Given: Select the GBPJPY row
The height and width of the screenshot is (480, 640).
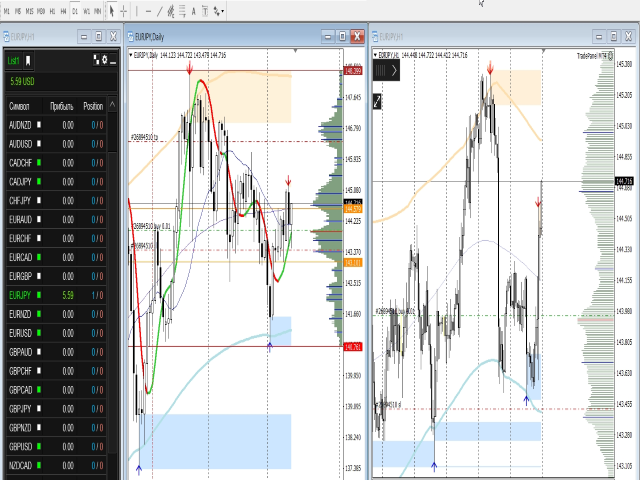Looking at the screenshot, I should 56,409.
